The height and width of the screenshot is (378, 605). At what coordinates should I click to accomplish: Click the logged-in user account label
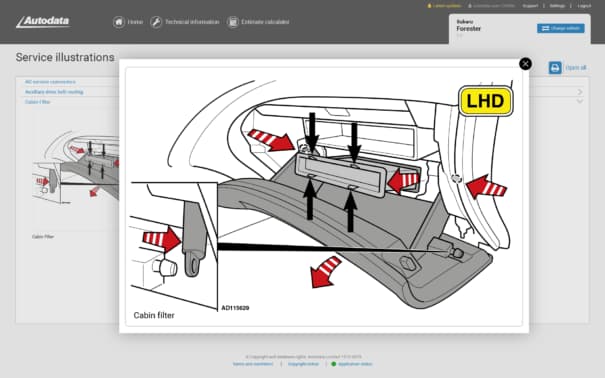tap(491, 6)
